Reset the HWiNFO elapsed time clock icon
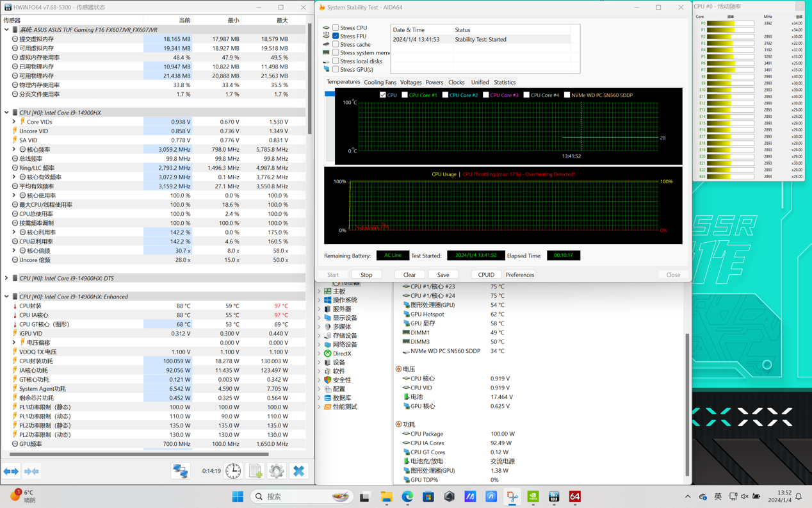The image size is (812, 508). pyautogui.click(x=233, y=471)
